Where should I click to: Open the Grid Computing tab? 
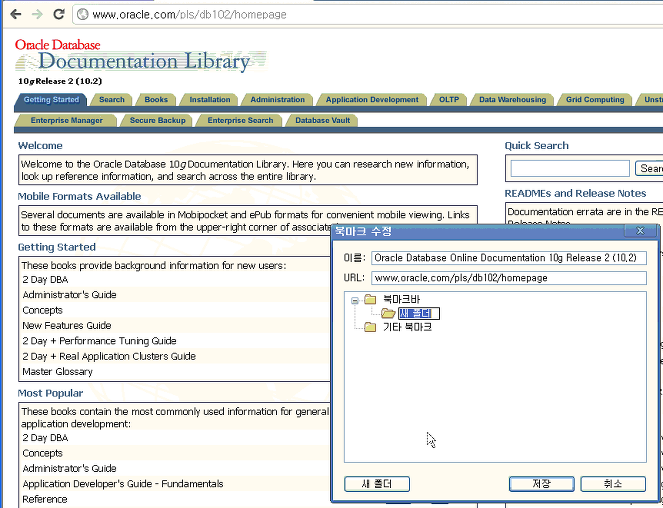[595, 100]
